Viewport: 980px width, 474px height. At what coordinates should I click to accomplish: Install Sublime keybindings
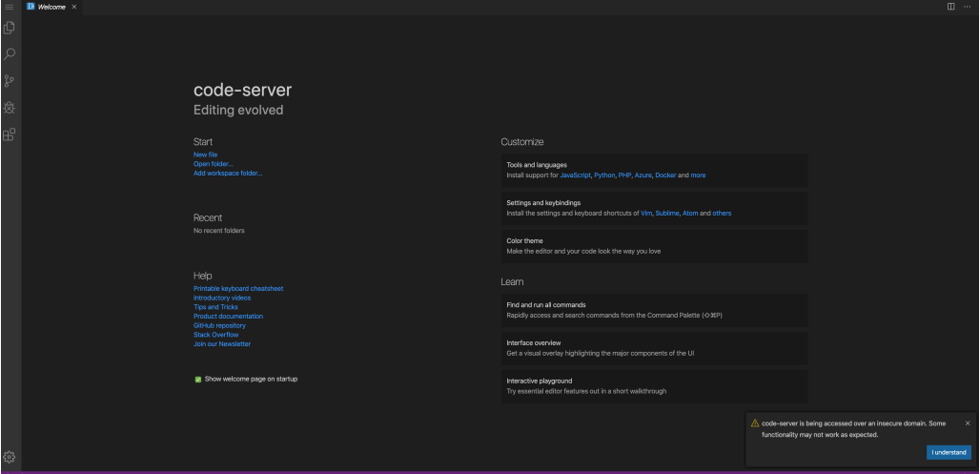[x=667, y=214]
